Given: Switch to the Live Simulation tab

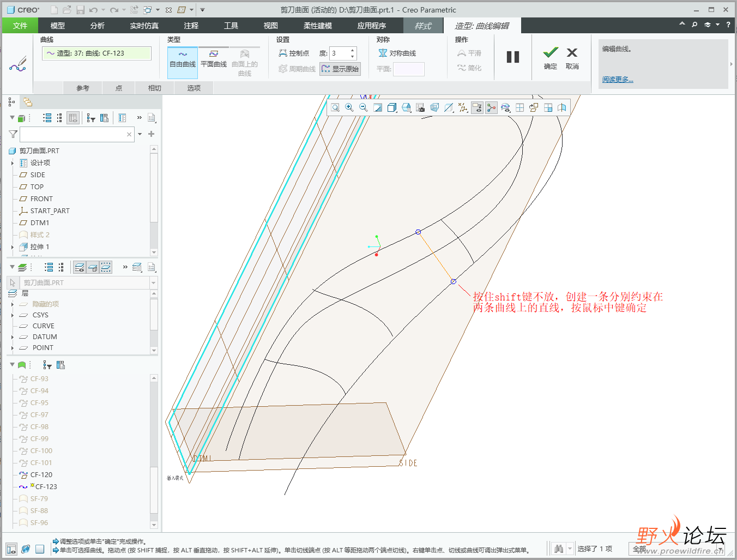Looking at the screenshot, I should (144, 26).
